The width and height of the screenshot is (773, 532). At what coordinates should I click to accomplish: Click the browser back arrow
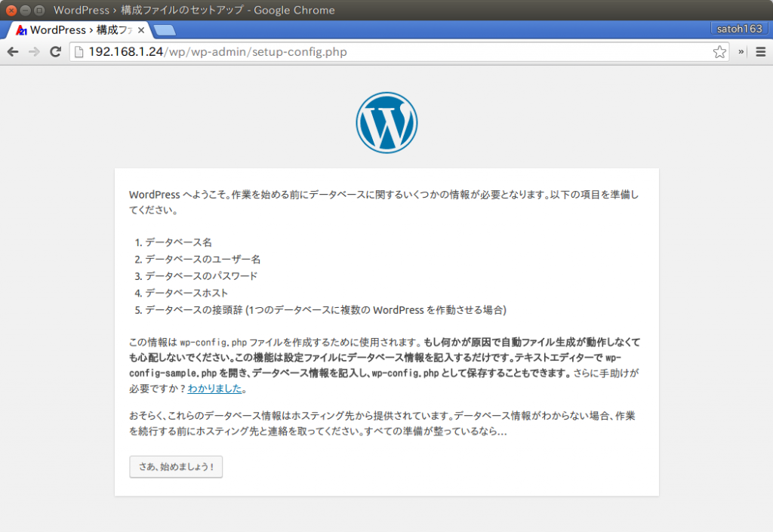[x=13, y=52]
